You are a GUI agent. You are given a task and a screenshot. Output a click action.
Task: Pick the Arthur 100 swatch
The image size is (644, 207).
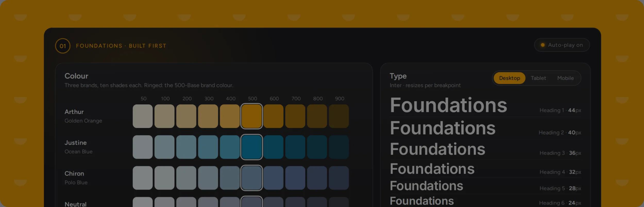(x=164, y=116)
